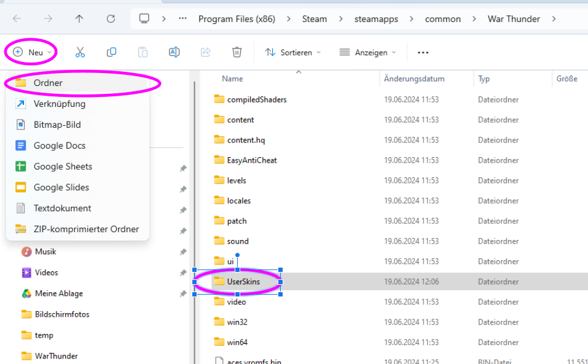Choose Google Docs from the Neu menu
588x364 pixels.
77,145
